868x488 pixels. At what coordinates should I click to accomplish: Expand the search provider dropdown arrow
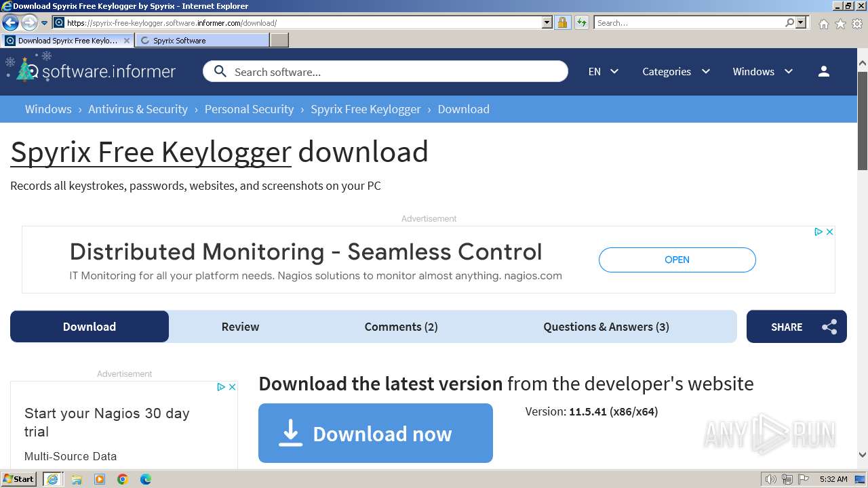coord(801,22)
